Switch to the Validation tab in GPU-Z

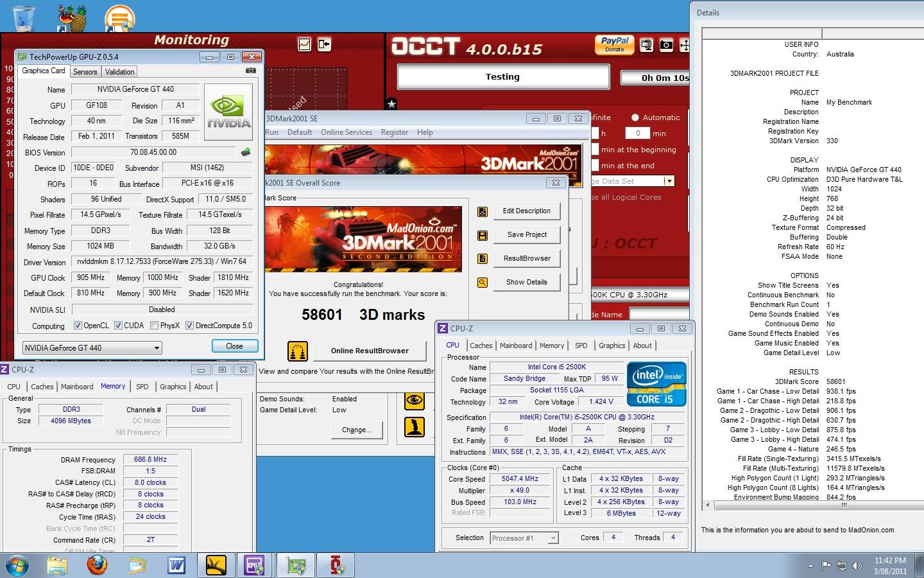click(120, 72)
